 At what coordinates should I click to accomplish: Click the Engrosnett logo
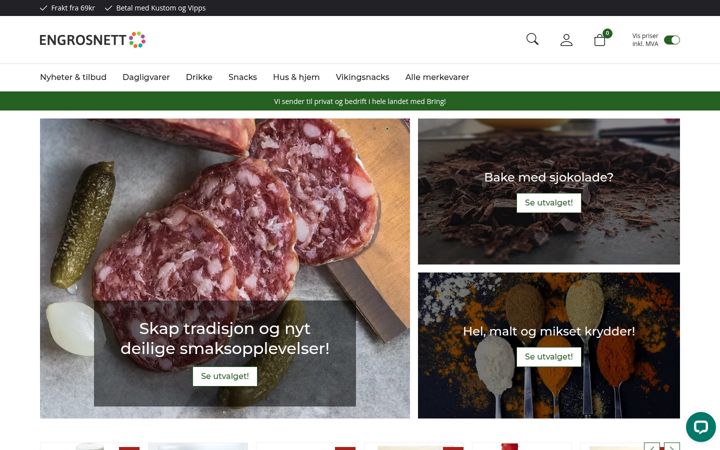click(92, 40)
